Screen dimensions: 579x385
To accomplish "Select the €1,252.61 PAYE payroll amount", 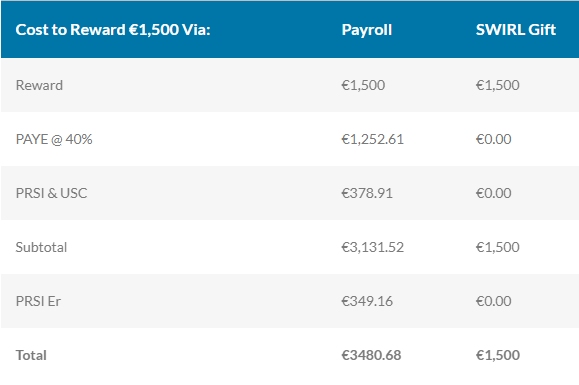I will pos(372,139).
